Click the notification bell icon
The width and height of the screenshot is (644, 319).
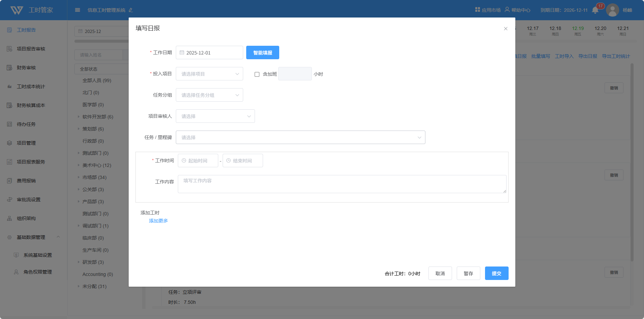click(x=595, y=10)
